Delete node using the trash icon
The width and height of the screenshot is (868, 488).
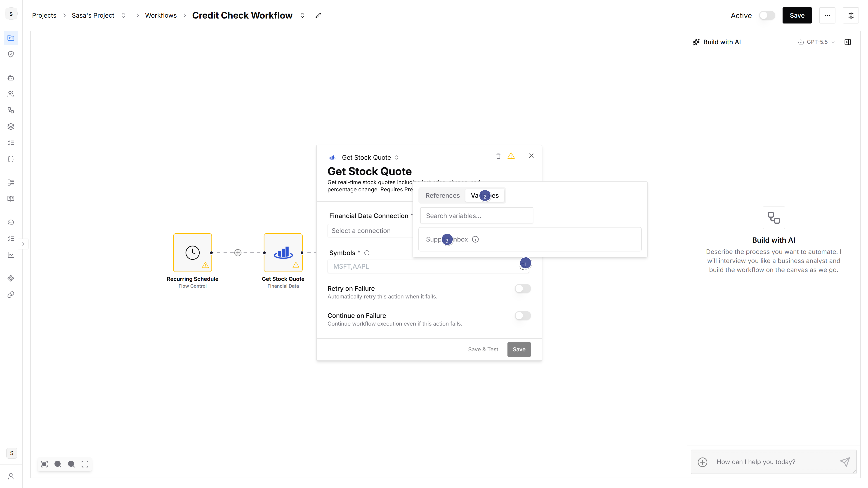pyautogui.click(x=498, y=156)
